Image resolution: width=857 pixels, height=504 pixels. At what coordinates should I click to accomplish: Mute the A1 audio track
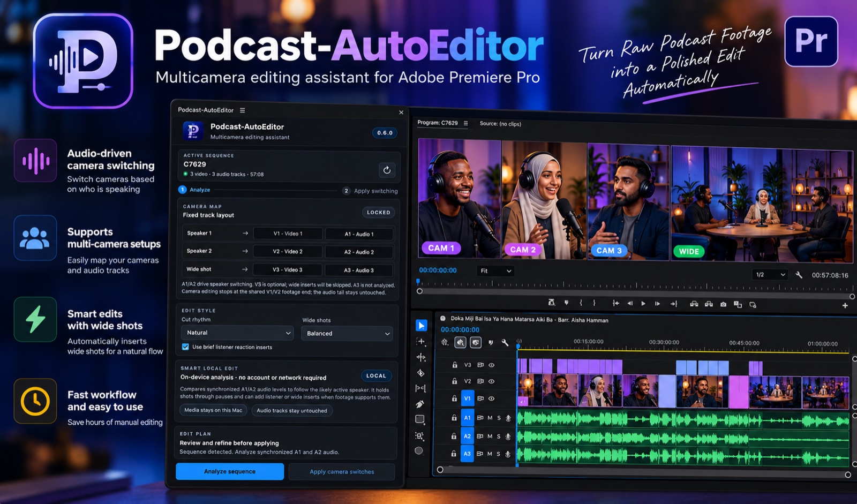[x=490, y=418]
